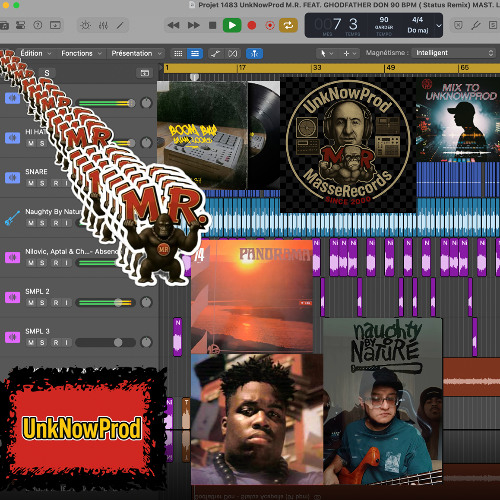This screenshot has width=500, height=500.
Task: Switch to grid view icon
Action: pos(178,54)
